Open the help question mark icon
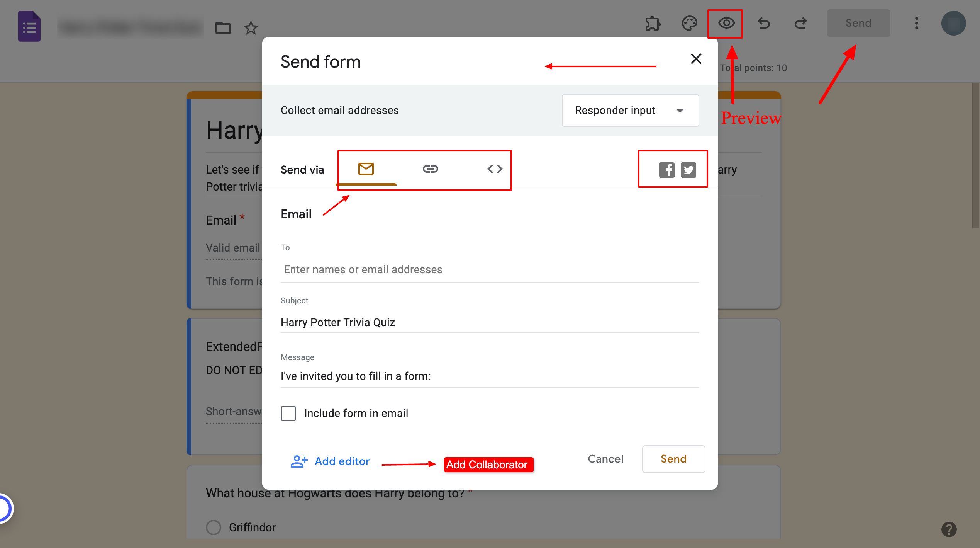Viewport: 980px width, 548px height. coord(949,529)
